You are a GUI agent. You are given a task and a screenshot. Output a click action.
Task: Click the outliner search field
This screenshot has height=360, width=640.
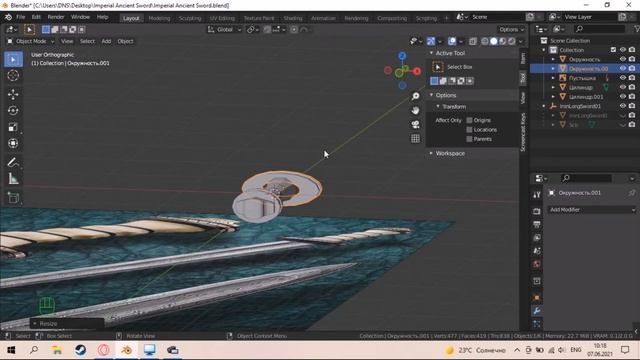pyautogui.click(x=599, y=29)
